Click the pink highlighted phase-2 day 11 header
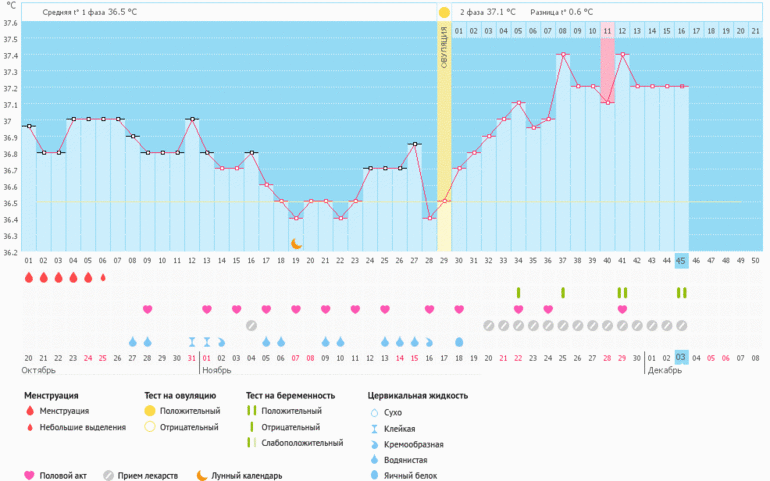Image resolution: width=770 pixels, height=481 pixels. [x=607, y=32]
